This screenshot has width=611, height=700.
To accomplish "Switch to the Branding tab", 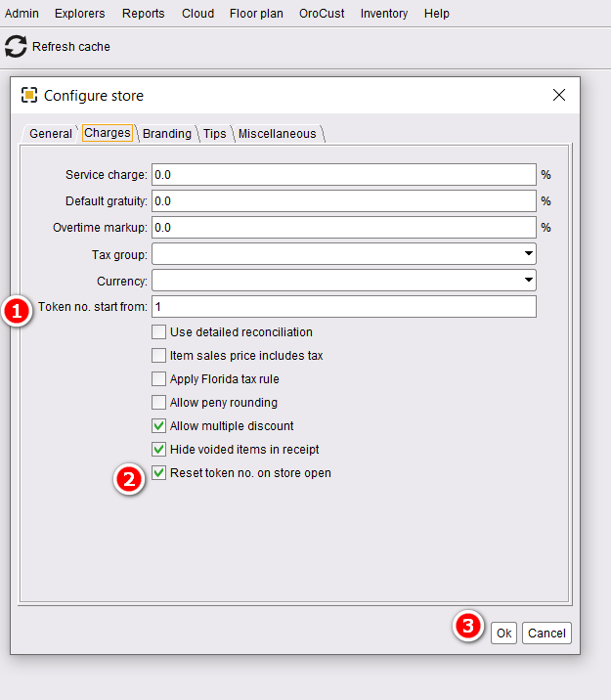I will tap(167, 134).
